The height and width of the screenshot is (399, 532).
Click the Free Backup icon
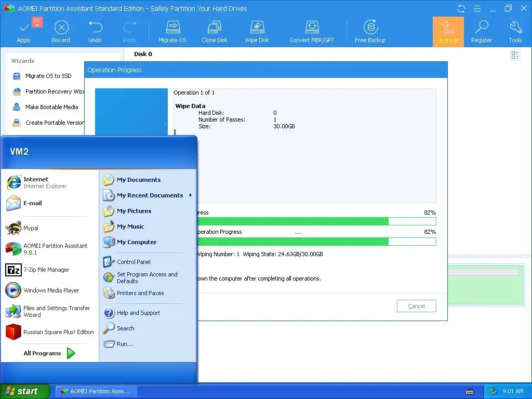[x=370, y=27]
